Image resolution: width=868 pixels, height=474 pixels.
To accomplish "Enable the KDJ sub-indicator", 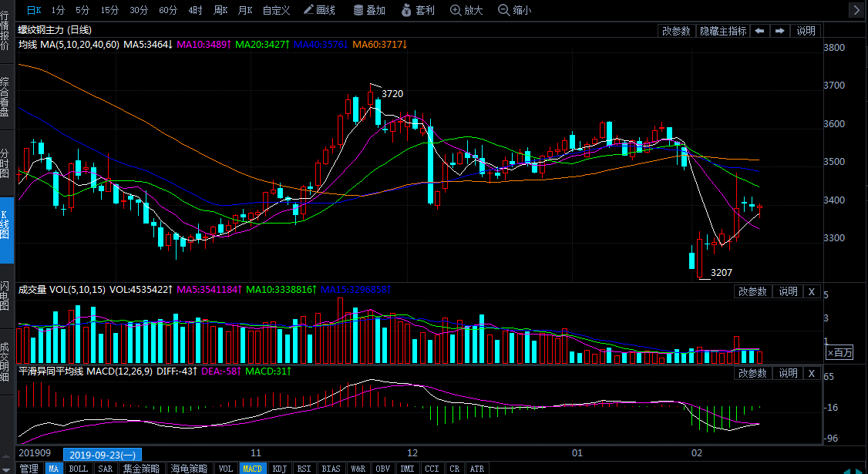I will tap(279, 468).
